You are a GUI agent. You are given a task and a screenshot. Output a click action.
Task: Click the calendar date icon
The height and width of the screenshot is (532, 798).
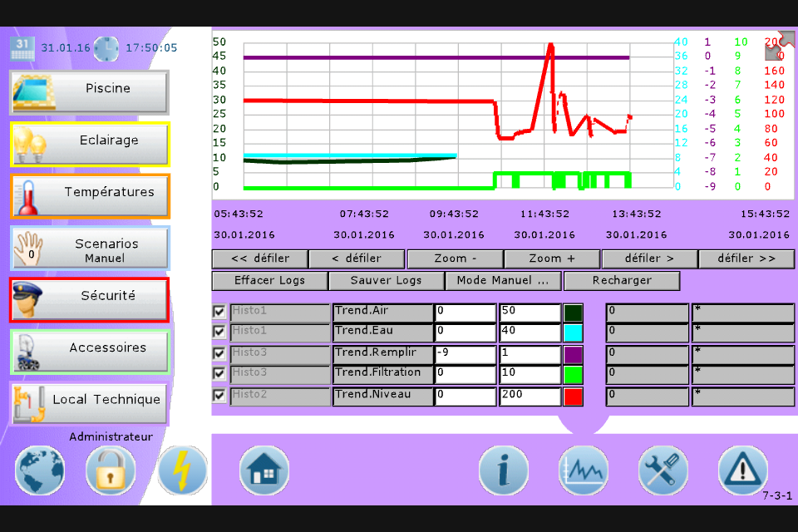click(x=22, y=48)
